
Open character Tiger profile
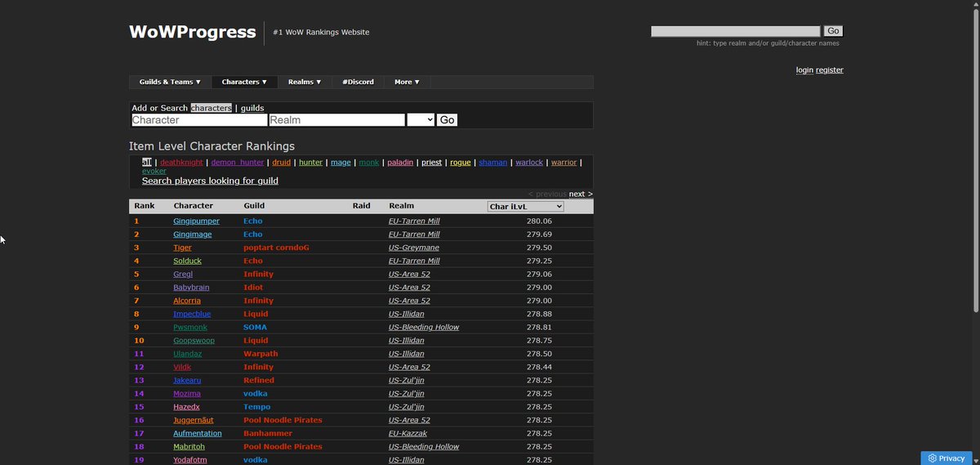click(182, 248)
